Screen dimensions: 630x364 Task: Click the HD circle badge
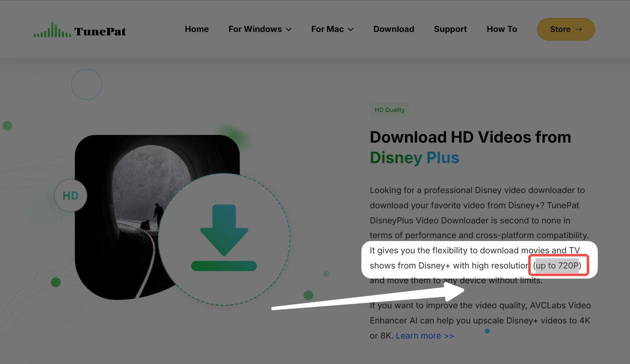[71, 196]
